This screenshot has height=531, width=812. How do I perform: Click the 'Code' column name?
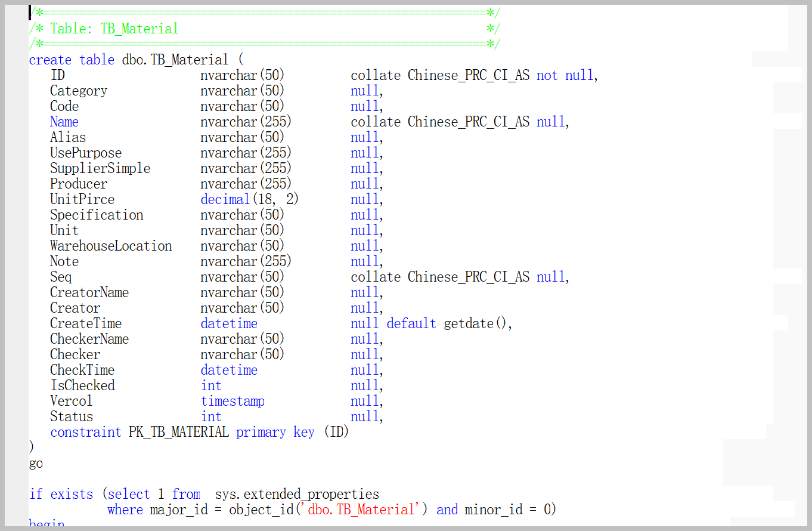[64, 106]
